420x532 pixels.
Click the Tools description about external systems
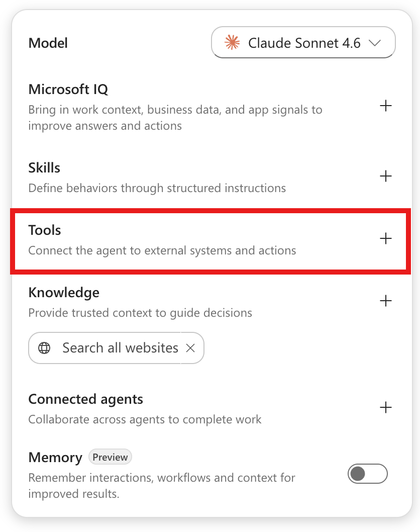point(162,250)
